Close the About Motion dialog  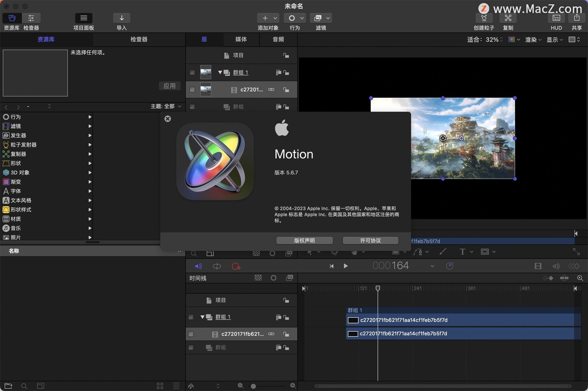168,119
